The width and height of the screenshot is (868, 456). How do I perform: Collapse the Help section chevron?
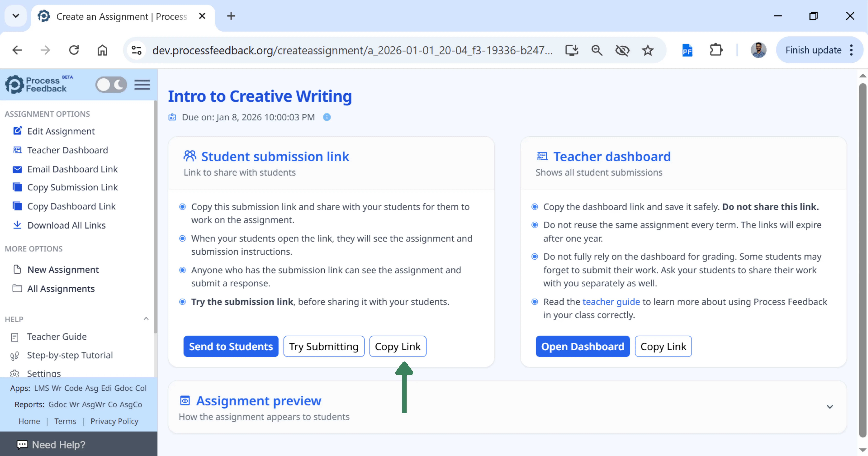[x=146, y=319]
